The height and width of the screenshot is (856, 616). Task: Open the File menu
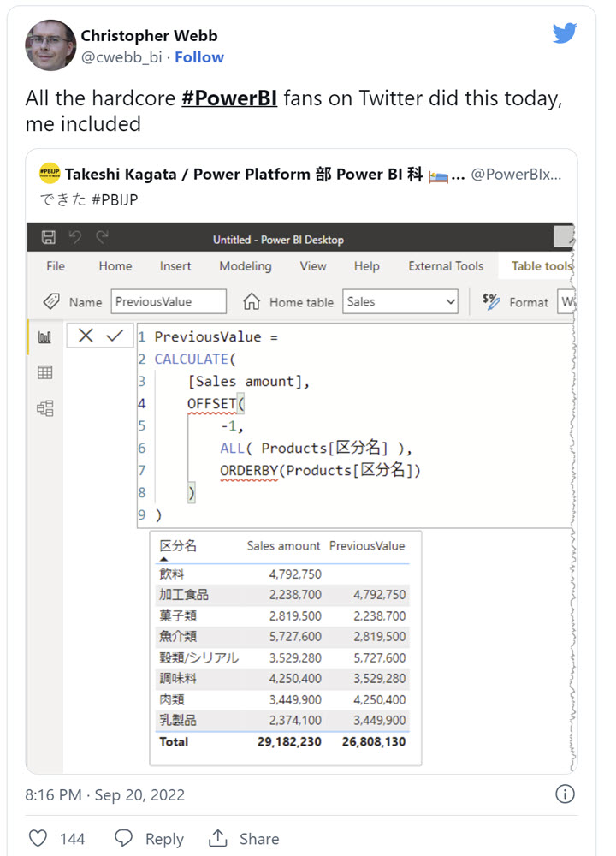pos(56,266)
